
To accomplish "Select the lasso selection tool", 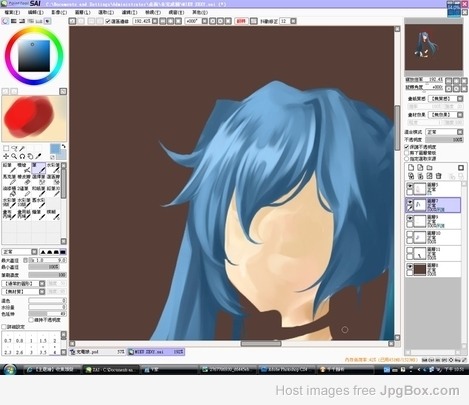I will point(14,148).
